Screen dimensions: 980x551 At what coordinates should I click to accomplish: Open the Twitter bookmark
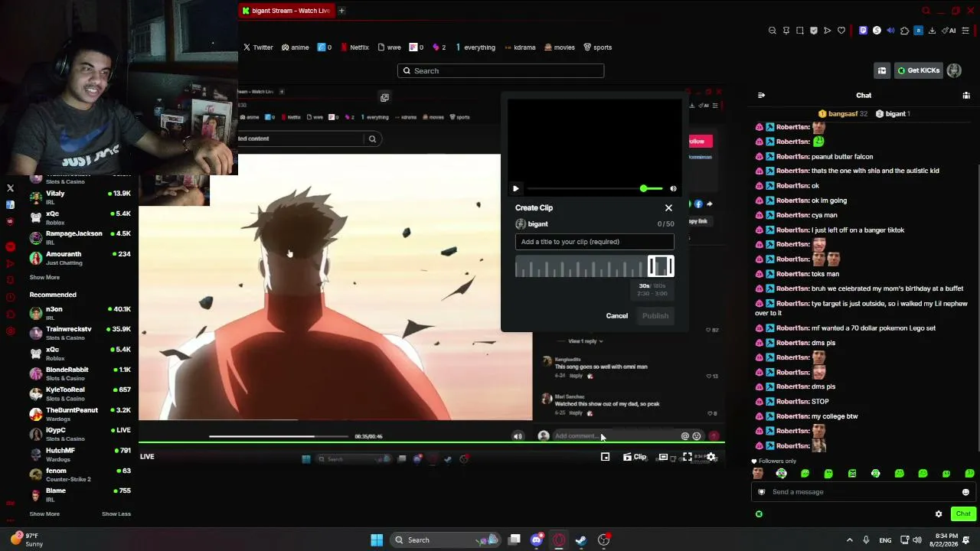click(258, 47)
